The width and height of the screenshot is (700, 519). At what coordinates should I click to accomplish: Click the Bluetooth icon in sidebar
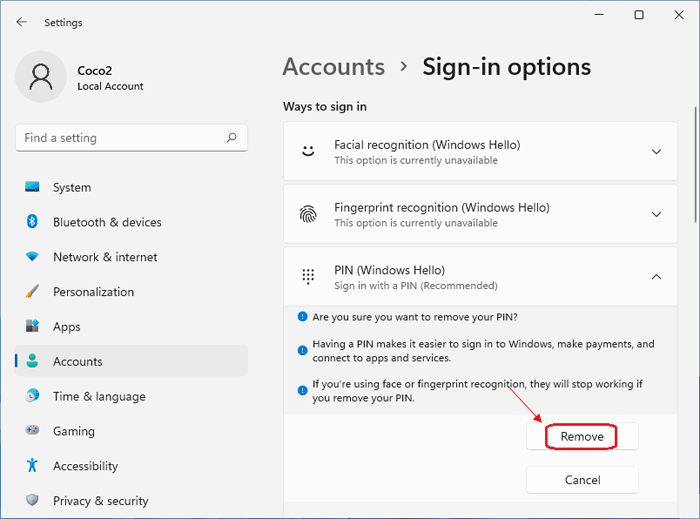[32, 222]
